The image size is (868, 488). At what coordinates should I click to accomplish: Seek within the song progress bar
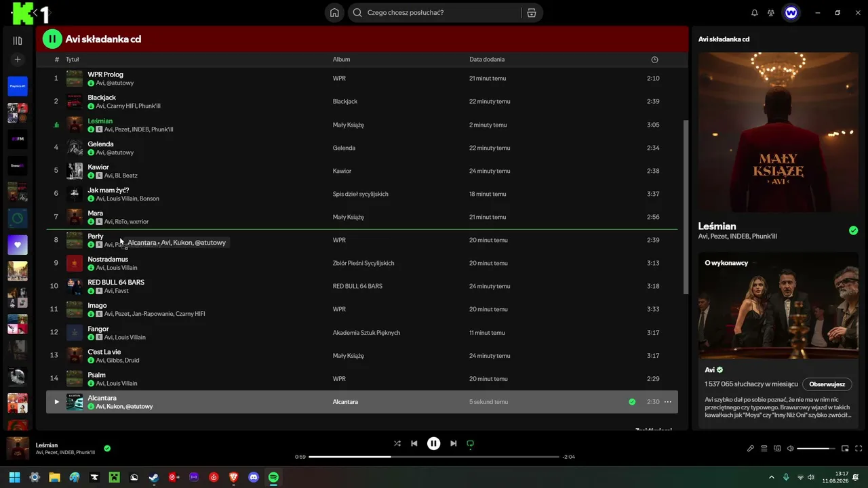(434, 457)
